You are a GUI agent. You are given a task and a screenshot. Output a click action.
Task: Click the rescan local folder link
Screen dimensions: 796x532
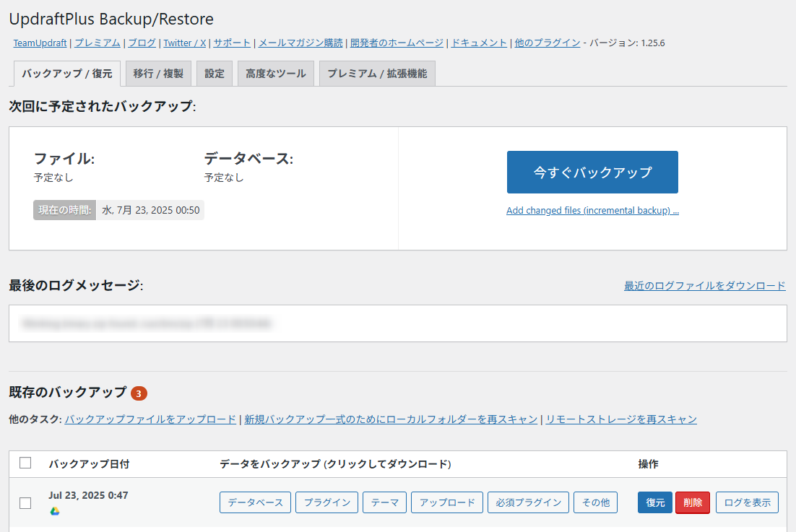[391, 419]
